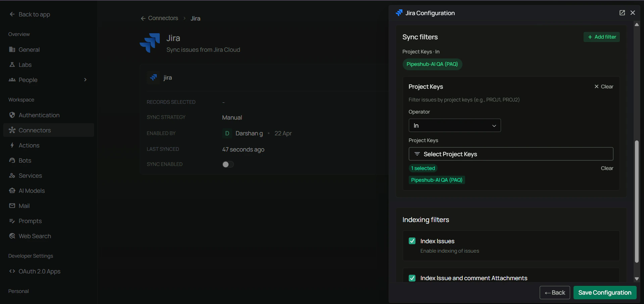Click the 22 Apr date text
The height and width of the screenshot is (304, 644).
283,133
